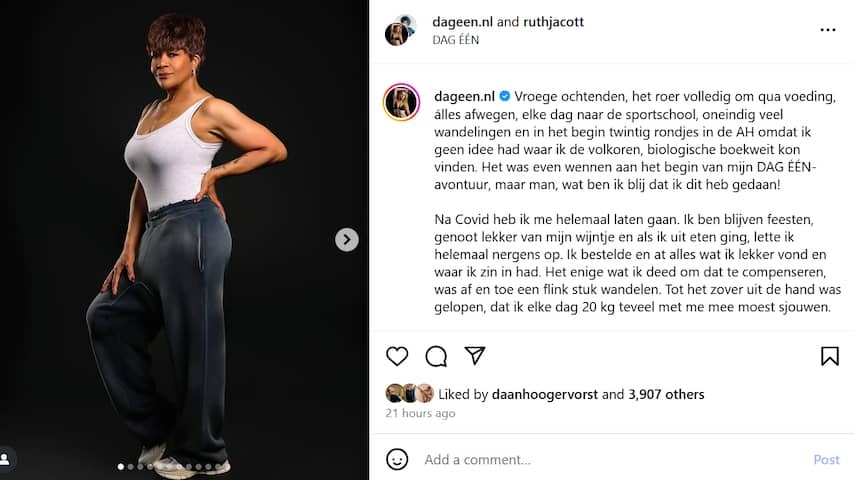
Task: Open emoji picker smiley icon
Action: pos(397,459)
